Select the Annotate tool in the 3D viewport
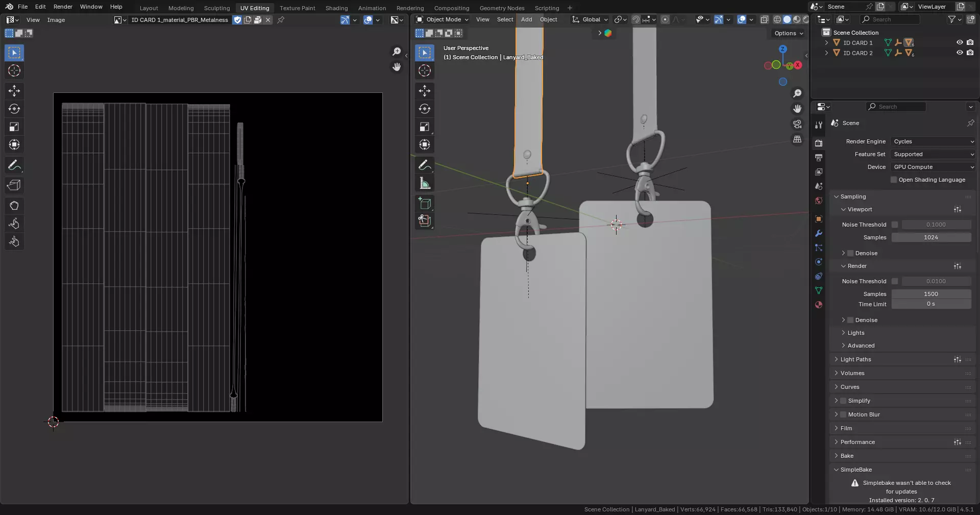Screen dimensions: 980x515 [425, 165]
